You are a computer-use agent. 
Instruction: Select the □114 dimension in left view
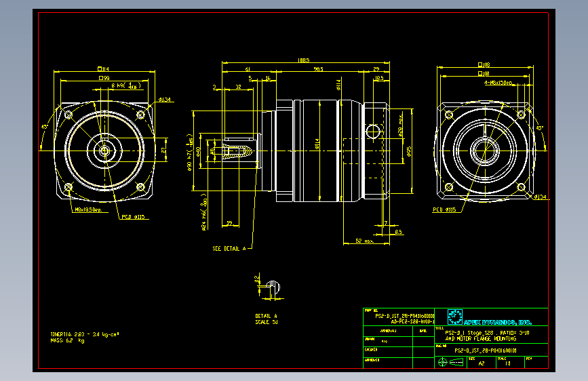tap(103, 69)
